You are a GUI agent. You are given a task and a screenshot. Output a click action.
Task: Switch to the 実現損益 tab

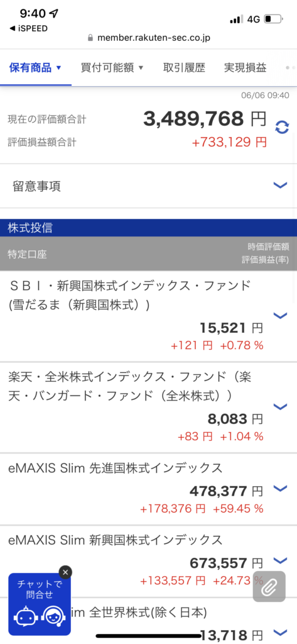tap(245, 67)
